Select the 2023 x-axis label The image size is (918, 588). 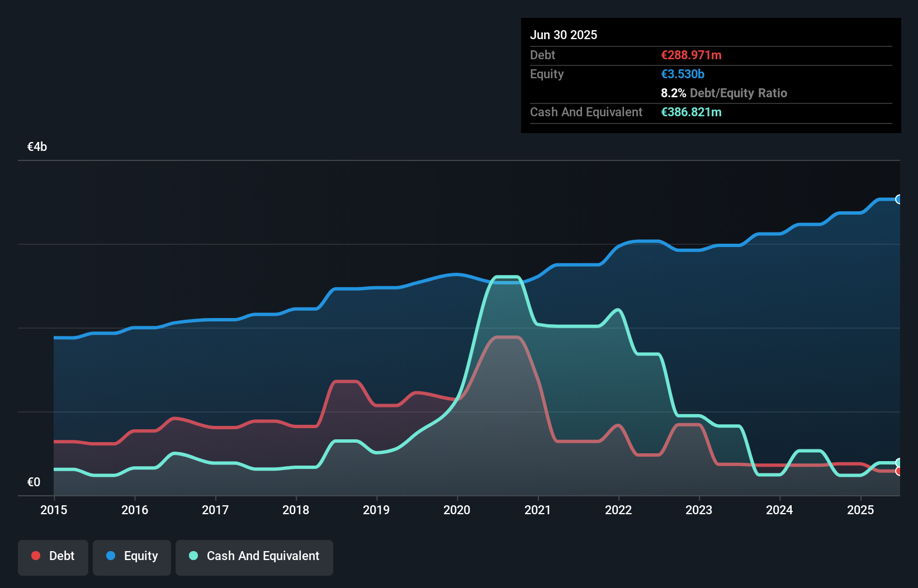click(x=699, y=510)
